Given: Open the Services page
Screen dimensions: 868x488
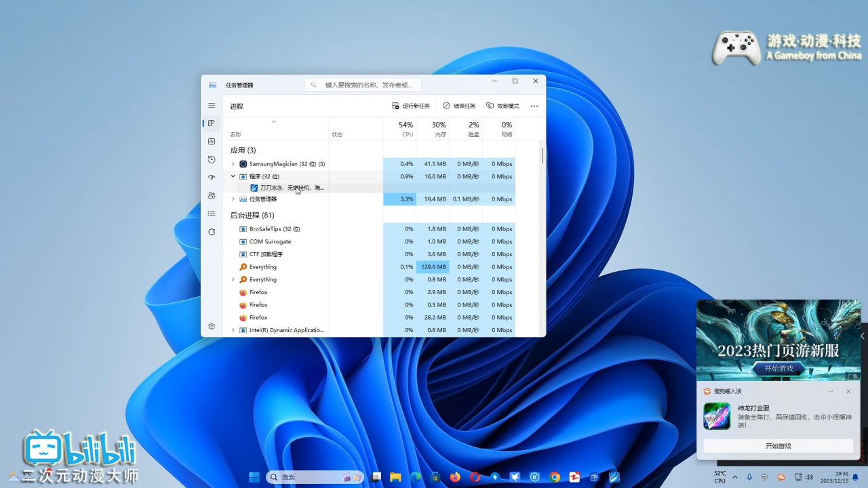Looking at the screenshot, I should tap(211, 232).
